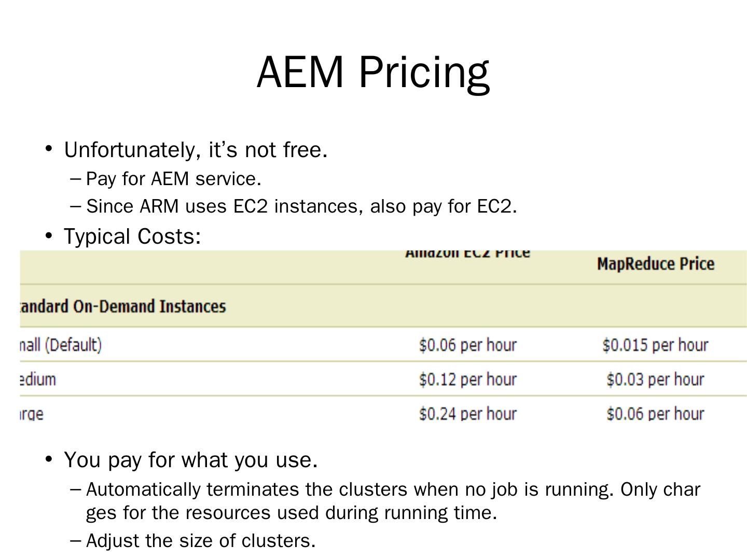The height and width of the screenshot is (560, 747).
Task: Select the "Pay for AEM service." sub-bullet
Action: click(173, 179)
